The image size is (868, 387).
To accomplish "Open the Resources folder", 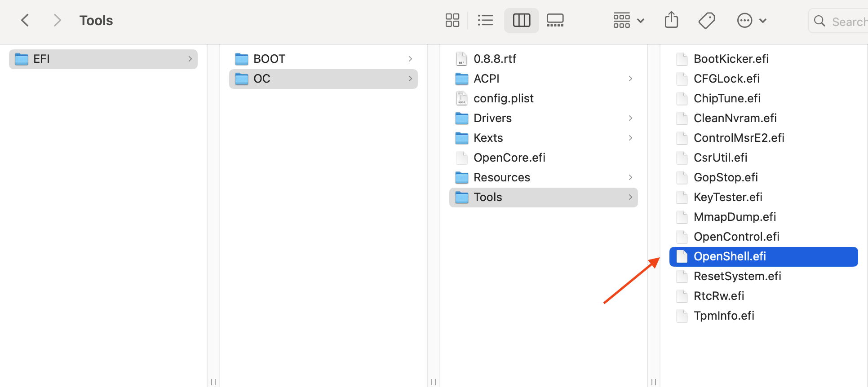I will click(x=544, y=177).
